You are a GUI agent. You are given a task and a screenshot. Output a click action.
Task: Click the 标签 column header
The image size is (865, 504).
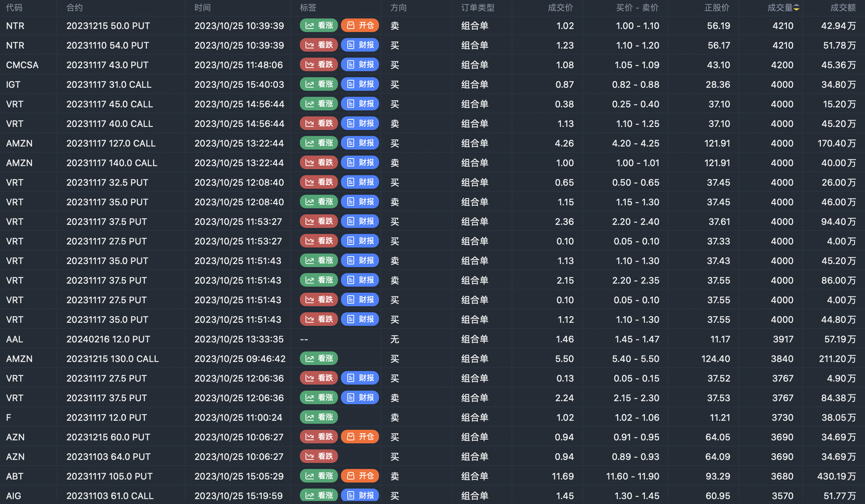(x=308, y=8)
